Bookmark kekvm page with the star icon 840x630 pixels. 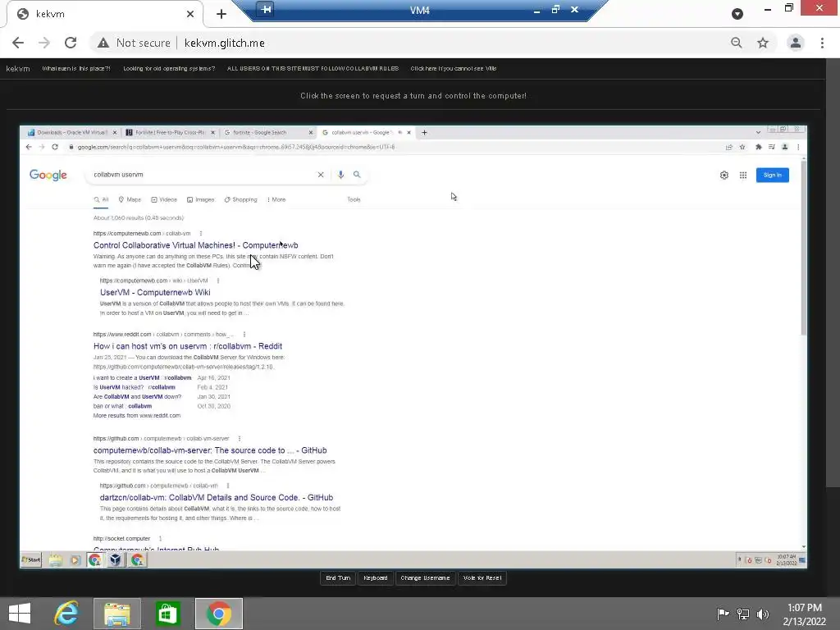[763, 43]
